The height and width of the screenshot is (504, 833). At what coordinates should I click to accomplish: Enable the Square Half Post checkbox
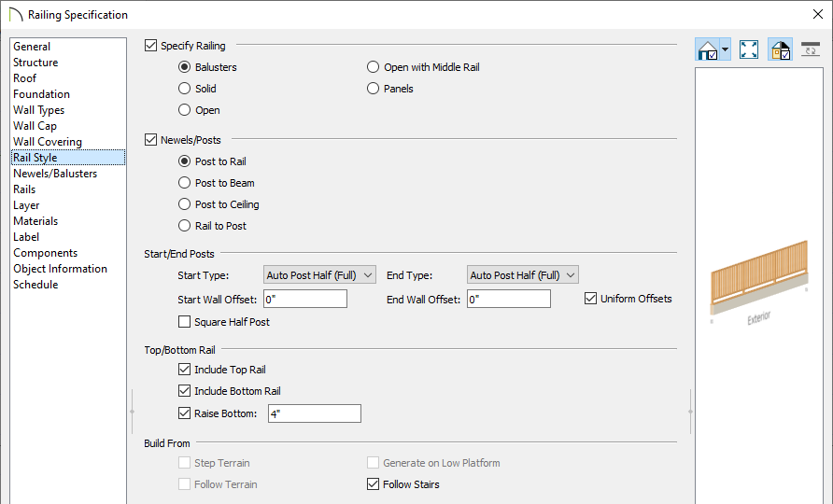[x=185, y=322]
